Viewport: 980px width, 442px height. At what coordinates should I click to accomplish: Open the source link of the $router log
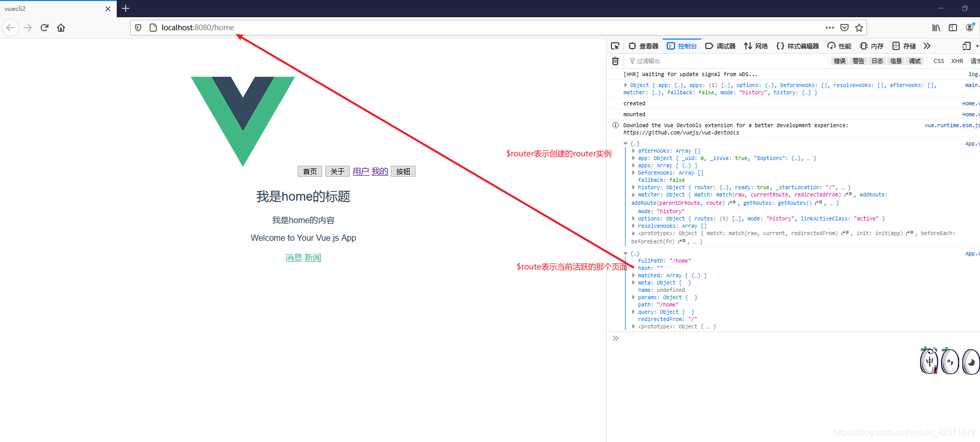972,143
